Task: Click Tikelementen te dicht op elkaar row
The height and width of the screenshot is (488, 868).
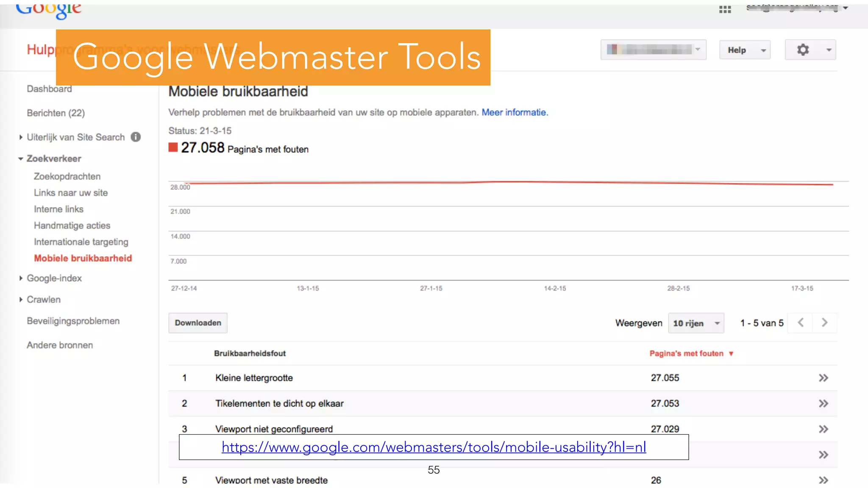Action: [503, 404]
